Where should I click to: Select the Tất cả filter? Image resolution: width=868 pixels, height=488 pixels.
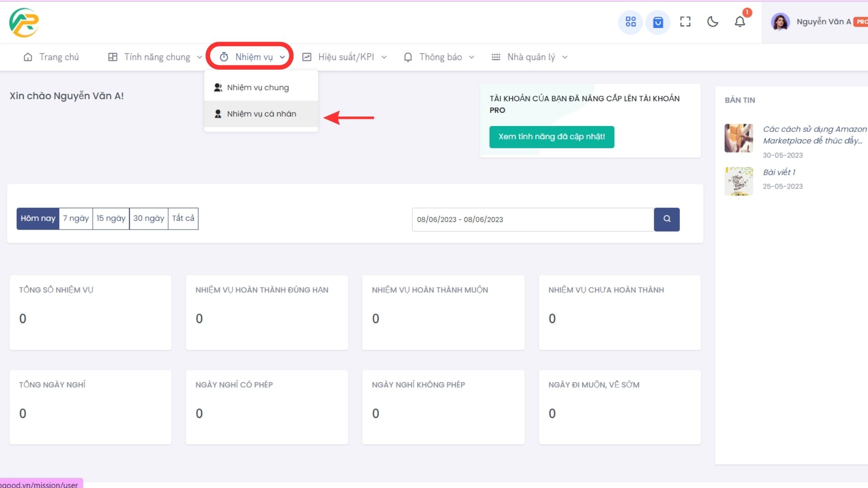coord(183,219)
